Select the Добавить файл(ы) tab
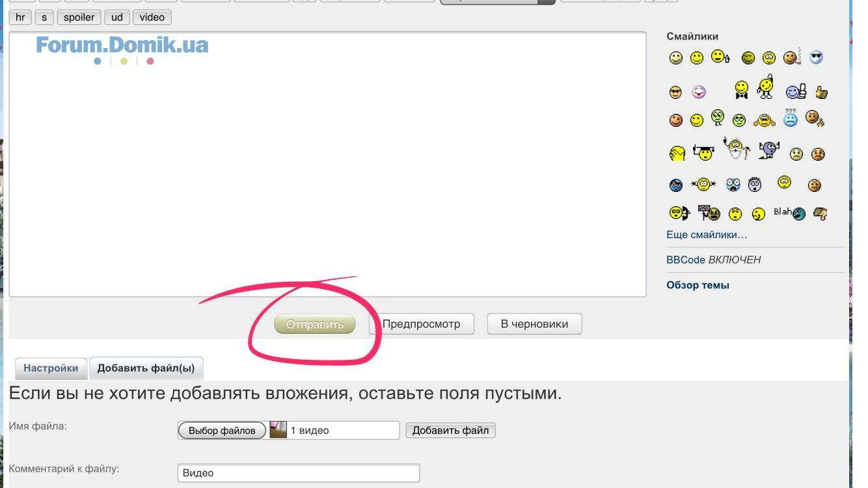This screenshot has width=868, height=488. point(146,368)
